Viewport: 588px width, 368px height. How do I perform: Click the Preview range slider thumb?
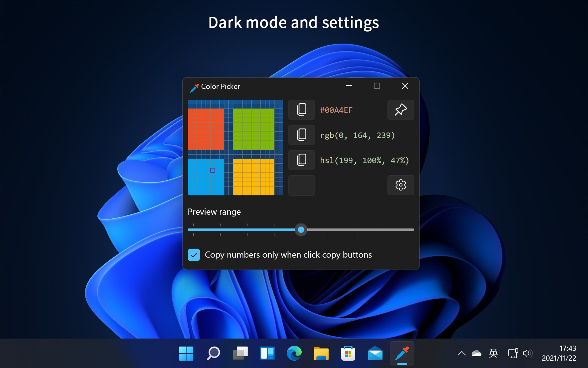[x=301, y=229]
